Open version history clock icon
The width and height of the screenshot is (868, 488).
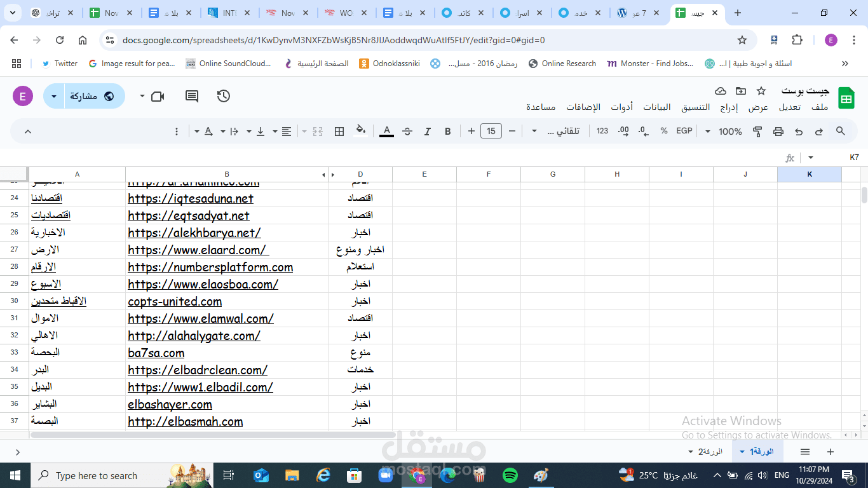(x=223, y=96)
